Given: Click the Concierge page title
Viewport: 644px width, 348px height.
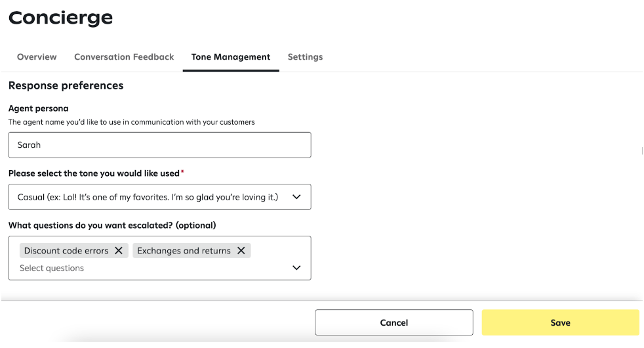Looking at the screenshot, I should [x=60, y=18].
